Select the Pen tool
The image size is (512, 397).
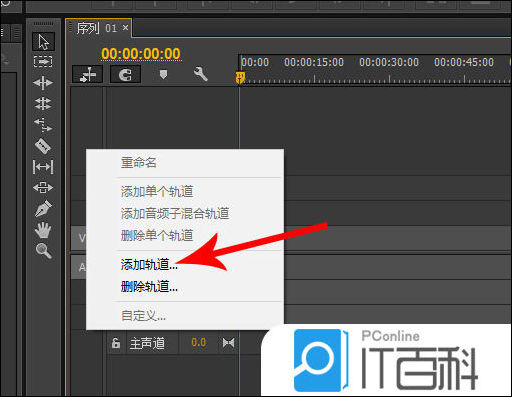click(43, 209)
